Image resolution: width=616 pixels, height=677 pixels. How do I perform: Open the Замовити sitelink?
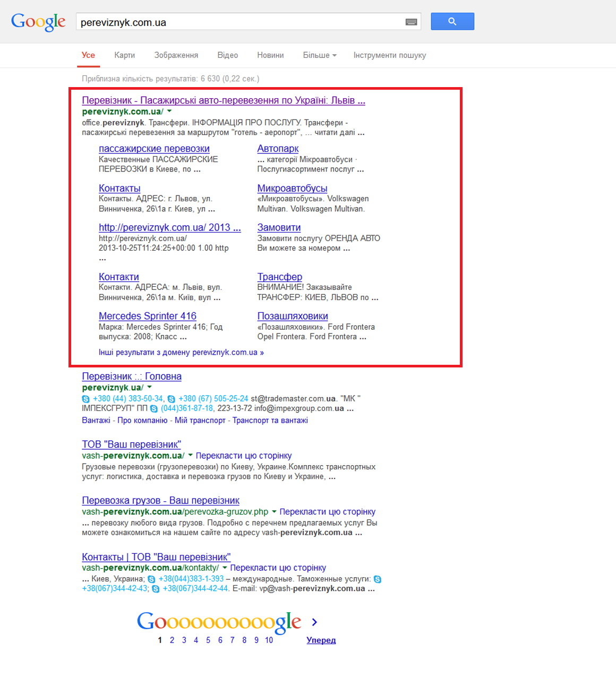279,227
